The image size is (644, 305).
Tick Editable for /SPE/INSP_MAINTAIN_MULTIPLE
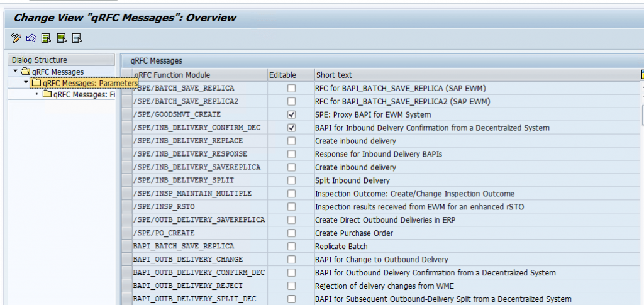291,193
